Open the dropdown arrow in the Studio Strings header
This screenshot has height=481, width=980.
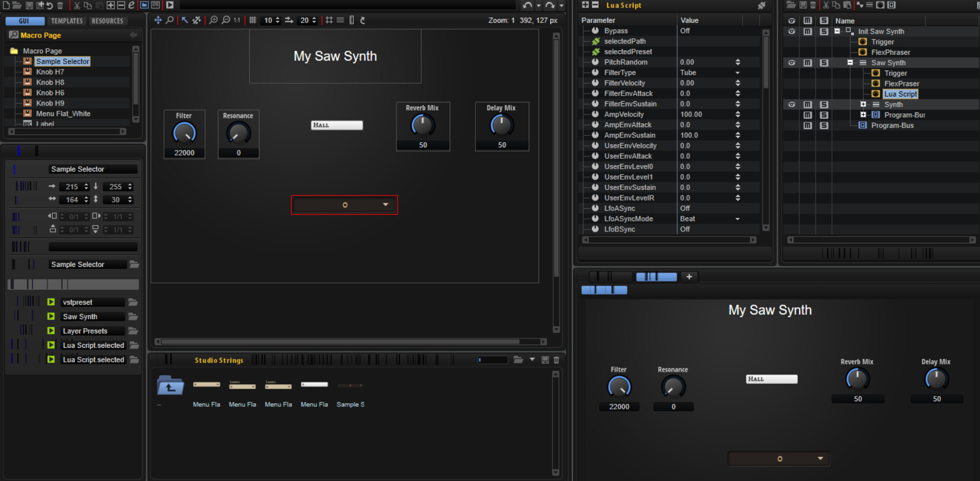point(532,360)
